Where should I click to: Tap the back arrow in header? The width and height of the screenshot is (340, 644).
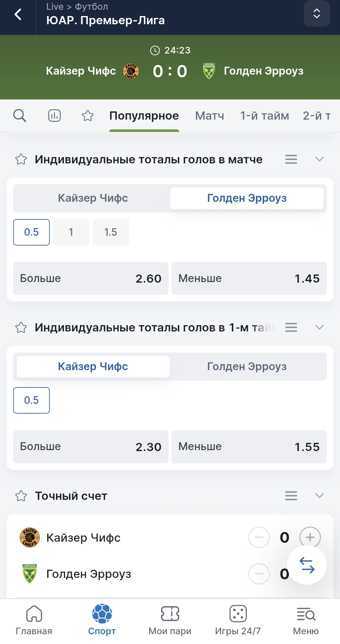(x=18, y=14)
